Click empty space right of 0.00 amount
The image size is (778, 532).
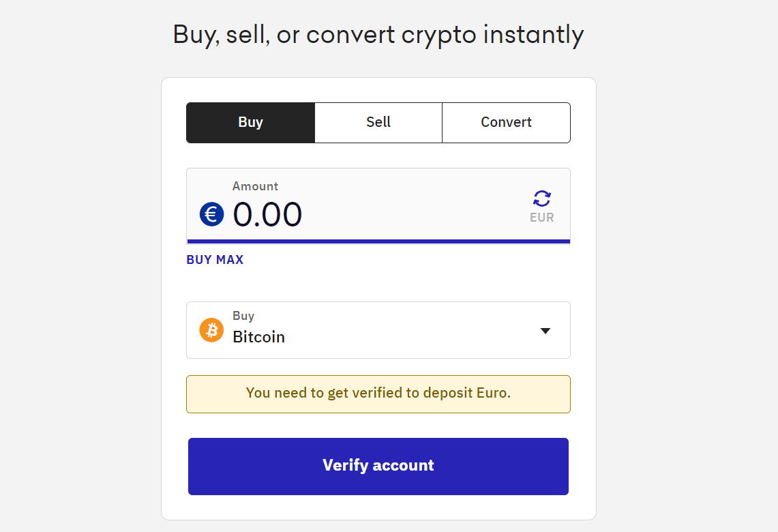pyautogui.click(x=409, y=215)
